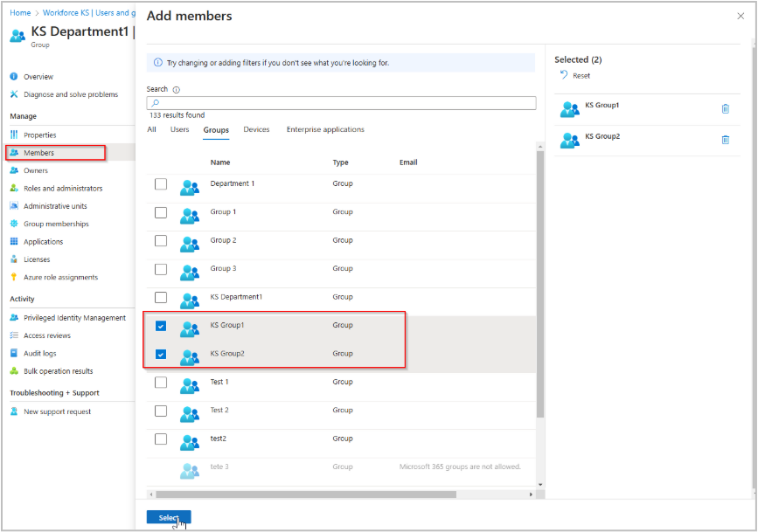Click the vertical scrollbar down arrow
Image resolution: width=758 pixels, height=532 pixels.
[539, 484]
